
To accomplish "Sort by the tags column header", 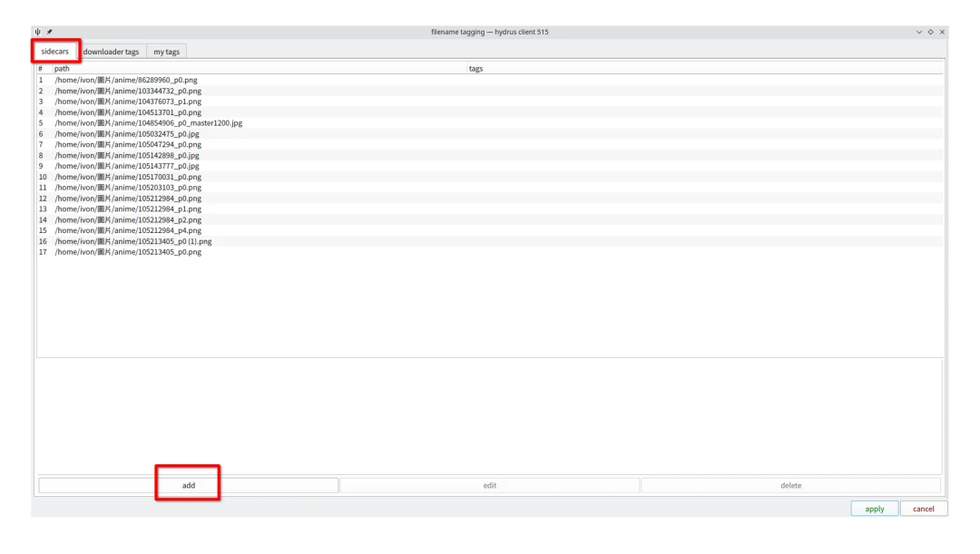I will tap(705, 69).
